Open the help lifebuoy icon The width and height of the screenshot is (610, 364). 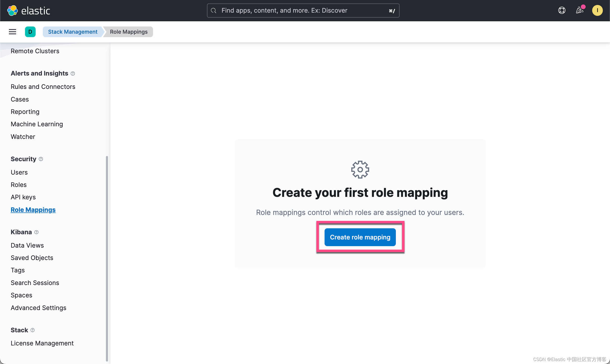pyautogui.click(x=562, y=10)
